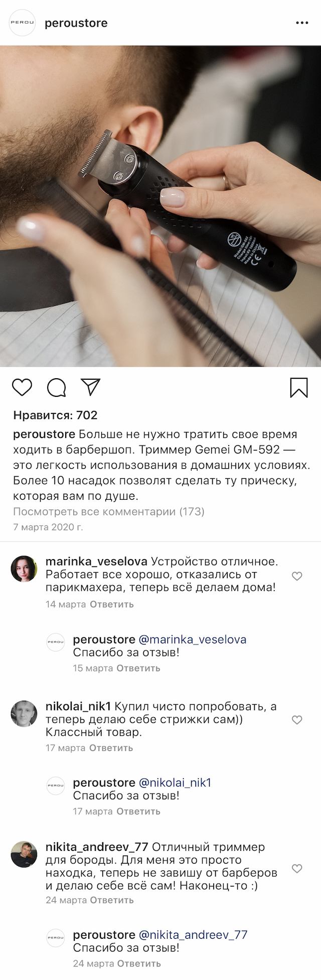This screenshot has height=980, width=321.
Task: Save the post with the bookmark icon
Action: [x=299, y=388]
